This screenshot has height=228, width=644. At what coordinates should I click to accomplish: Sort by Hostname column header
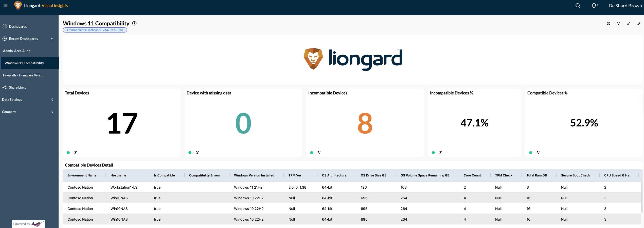click(118, 175)
